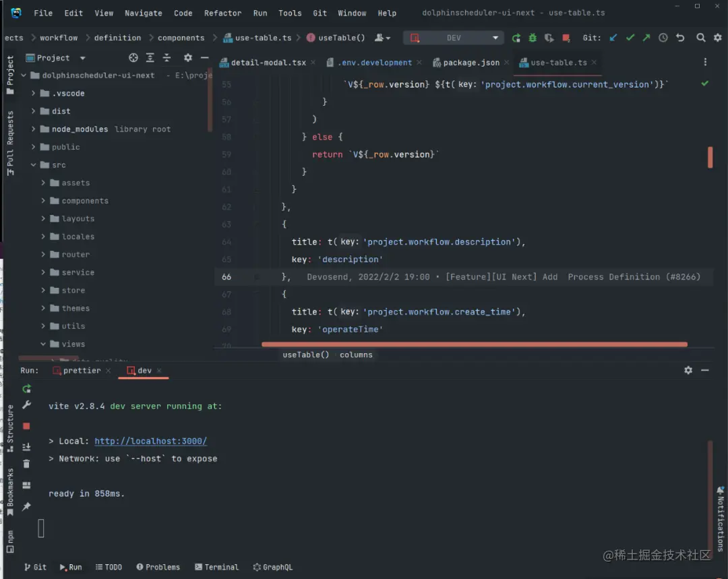
Task: Open Search Everywhere via the magnifier icon
Action: pos(701,38)
